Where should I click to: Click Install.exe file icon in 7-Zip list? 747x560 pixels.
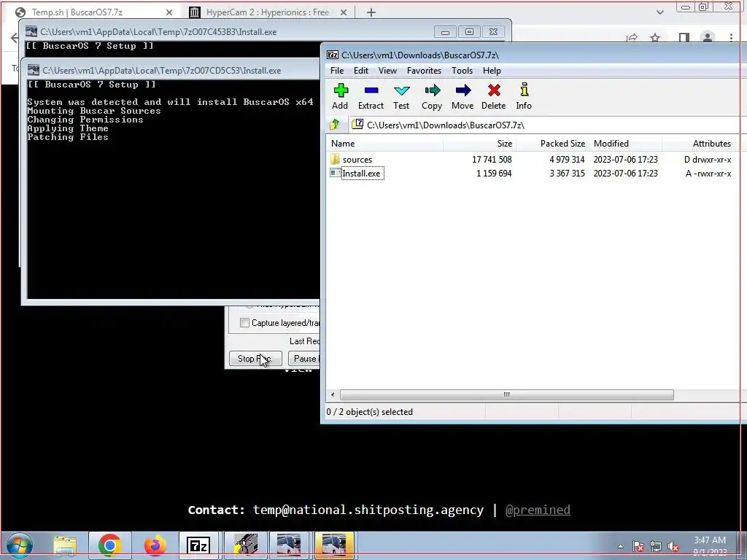336,173
